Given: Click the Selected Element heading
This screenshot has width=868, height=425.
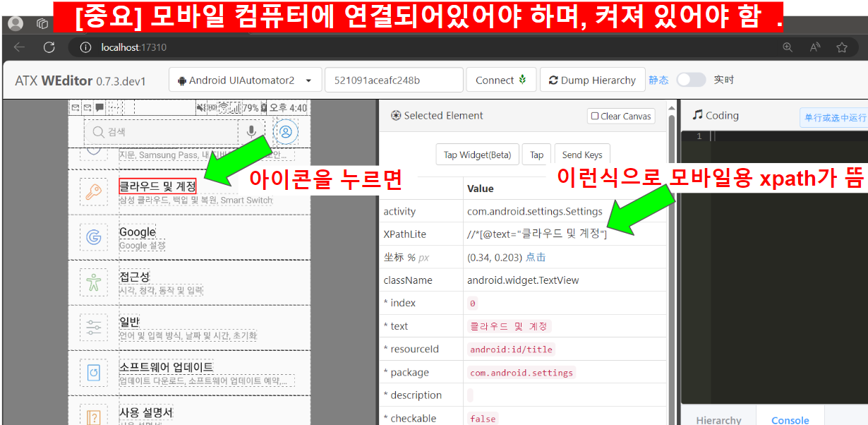Looking at the screenshot, I should tap(438, 116).
